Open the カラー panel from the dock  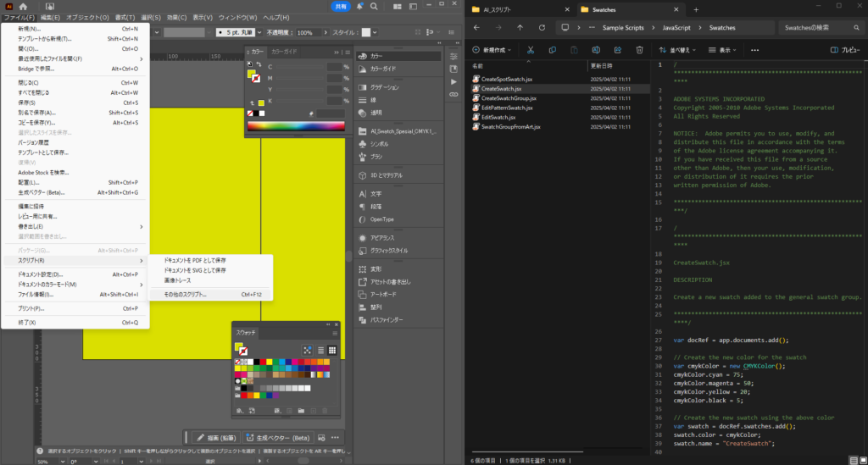click(x=398, y=56)
